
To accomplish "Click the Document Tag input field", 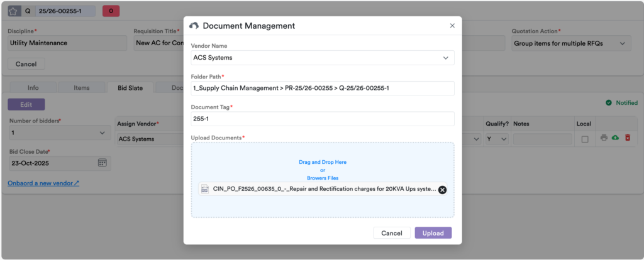I will [x=322, y=119].
